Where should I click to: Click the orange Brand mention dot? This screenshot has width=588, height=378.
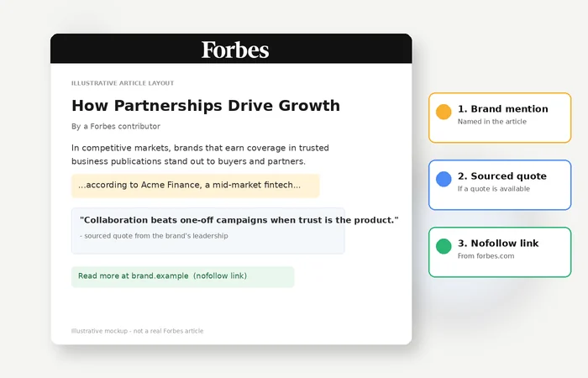(x=444, y=112)
